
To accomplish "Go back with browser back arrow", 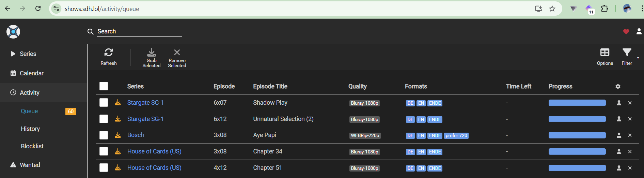I will (7, 9).
